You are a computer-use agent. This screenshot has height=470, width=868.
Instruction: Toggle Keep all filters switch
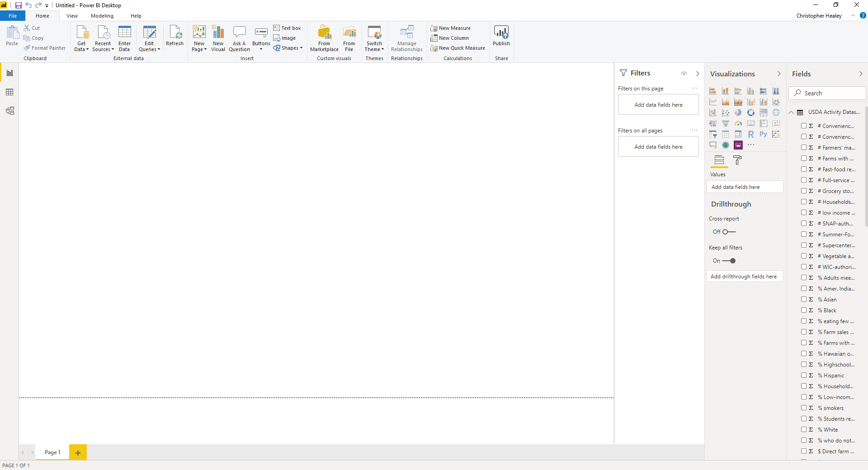click(x=729, y=261)
